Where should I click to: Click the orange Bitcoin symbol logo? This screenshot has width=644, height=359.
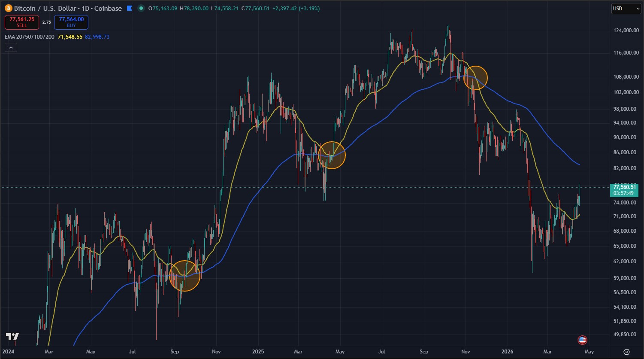pos(8,8)
